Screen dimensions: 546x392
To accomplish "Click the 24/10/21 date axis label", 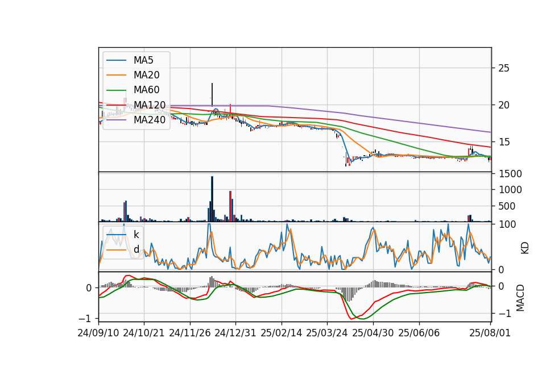I will (144, 333).
